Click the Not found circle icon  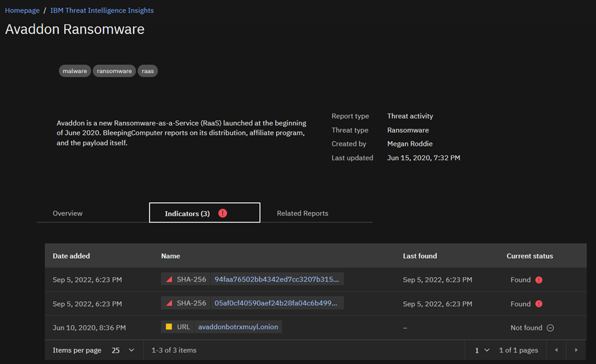click(x=550, y=328)
